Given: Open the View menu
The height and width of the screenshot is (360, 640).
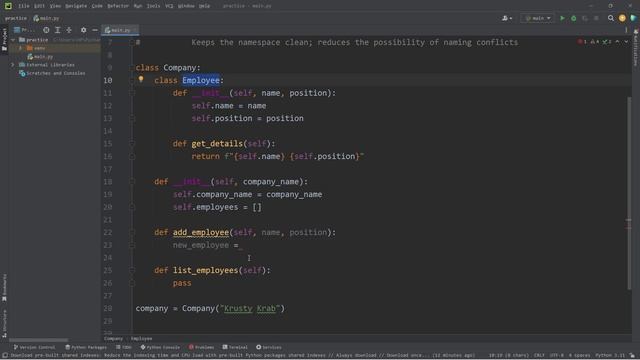Looking at the screenshot, I should 55,6.
